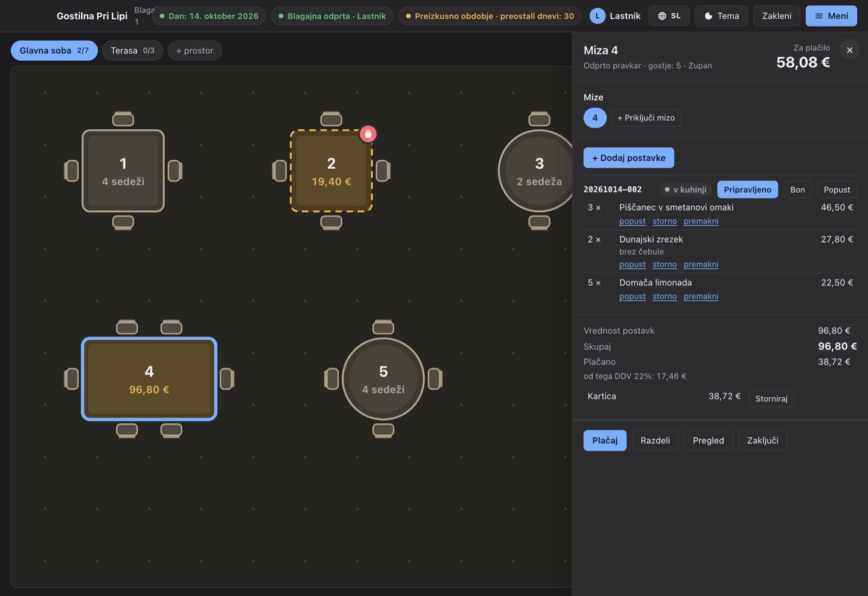Open the Meni hamburger menu
This screenshot has width=868, height=596.
pos(831,16)
